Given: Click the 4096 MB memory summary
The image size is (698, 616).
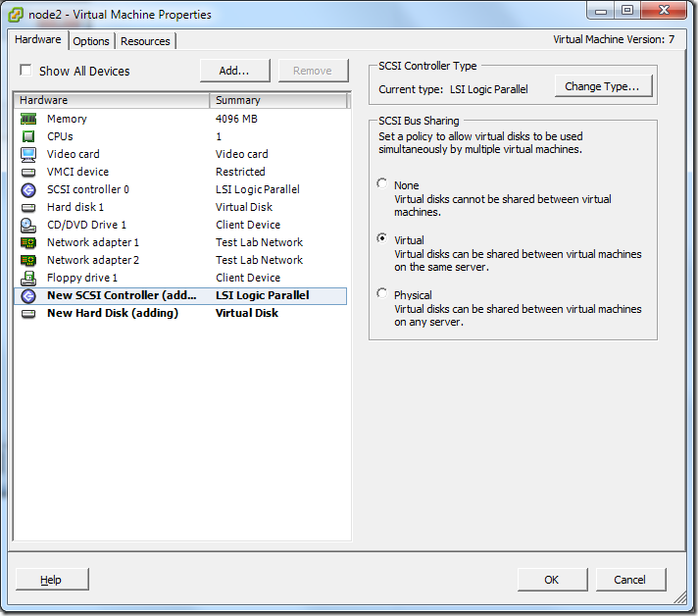Looking at the screenshot, I should click(x=236, y=119).
